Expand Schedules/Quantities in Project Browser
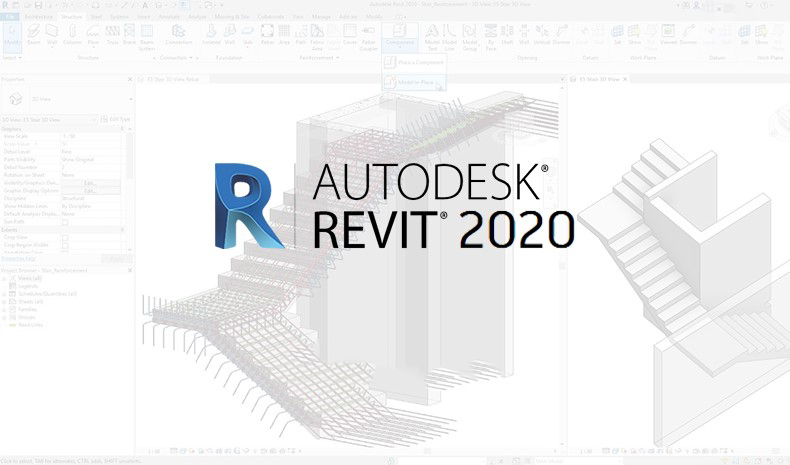 (4, 292)
